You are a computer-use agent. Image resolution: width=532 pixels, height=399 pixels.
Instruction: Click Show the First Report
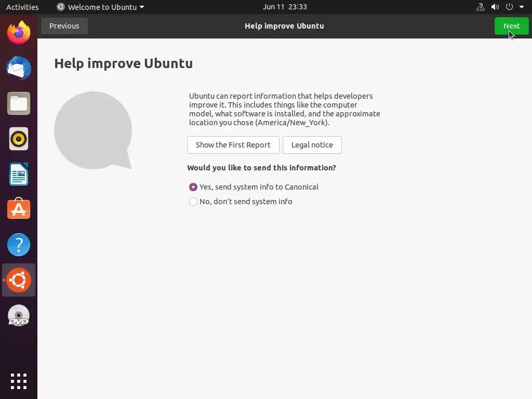233,145
